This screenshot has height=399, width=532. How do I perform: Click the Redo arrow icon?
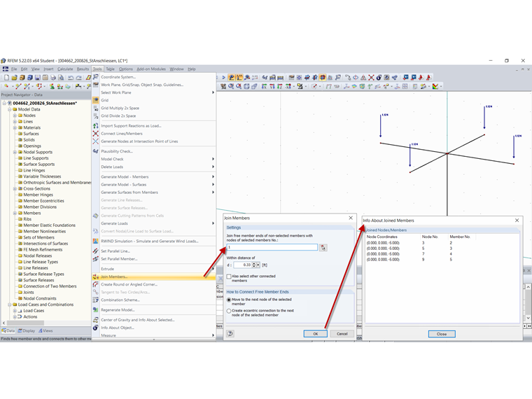click(78, 78)
